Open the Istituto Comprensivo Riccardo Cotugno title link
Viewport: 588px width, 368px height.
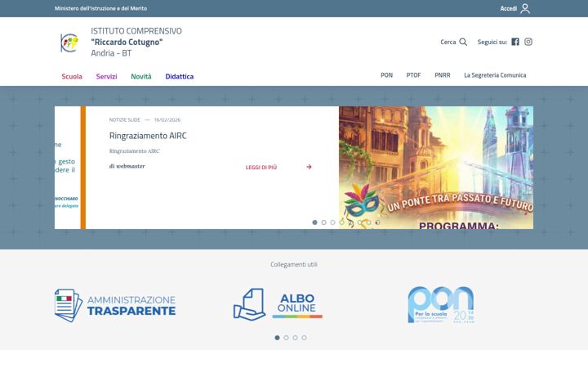(136, 42)
